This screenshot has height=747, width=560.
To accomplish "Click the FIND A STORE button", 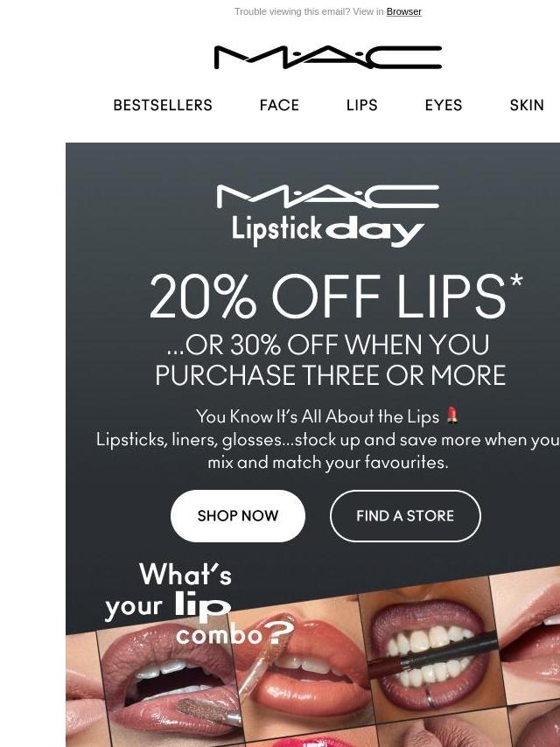I will pyautogui.click(x=405, y=516).
